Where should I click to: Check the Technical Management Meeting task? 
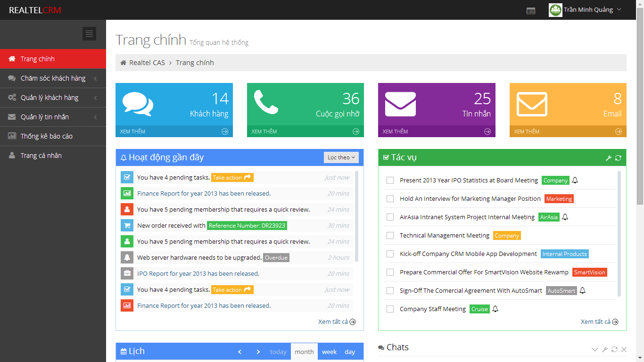[x=390, y=235]
